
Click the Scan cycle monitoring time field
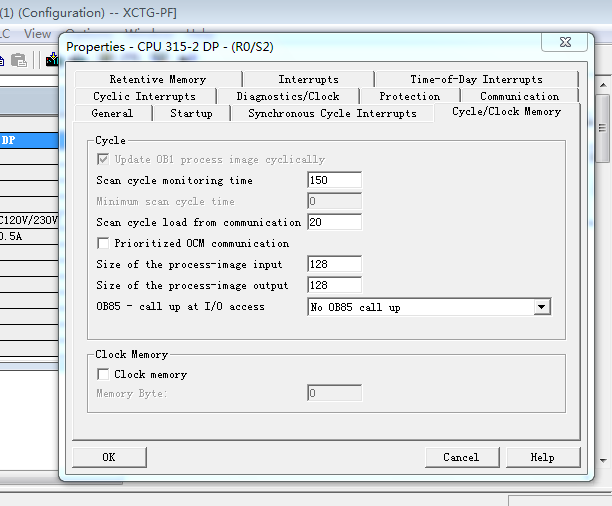[334, 180]
